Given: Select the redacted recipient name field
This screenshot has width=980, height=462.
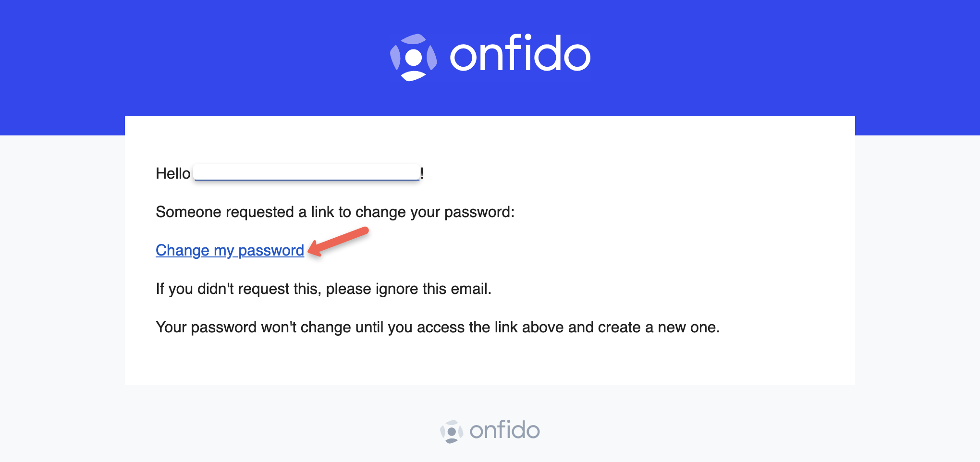Looking at the screenshot, I should [306, 172].
